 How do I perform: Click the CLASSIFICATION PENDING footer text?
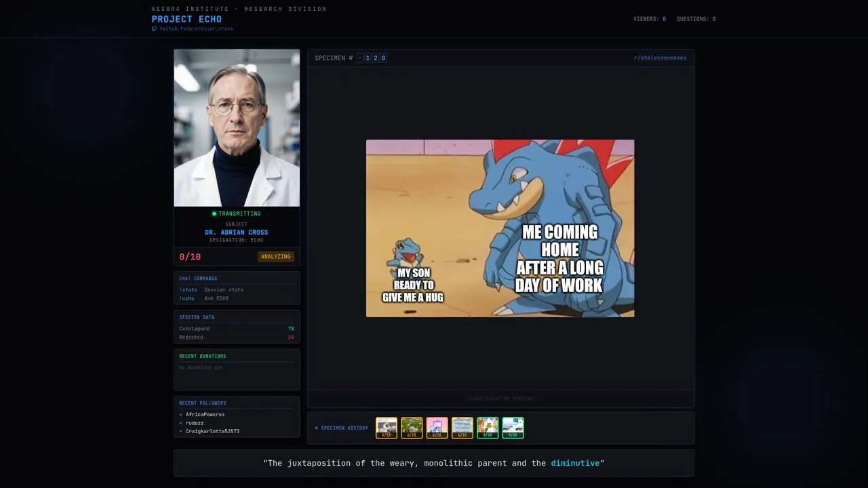(x=500, y=399)
